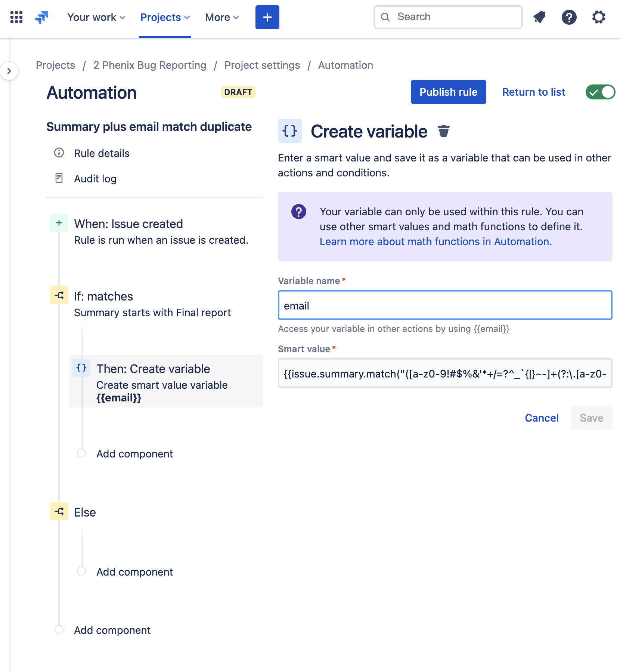
Task: Open the app switcher grid icon
Action: tap(16, 17)
